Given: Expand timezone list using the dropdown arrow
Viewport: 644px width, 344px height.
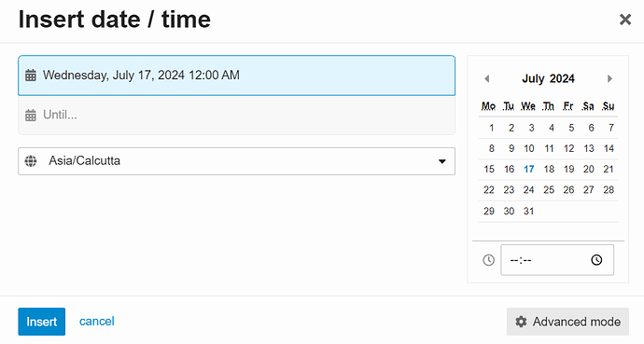Looking at the screenshot, I should [x=441, y=161].
